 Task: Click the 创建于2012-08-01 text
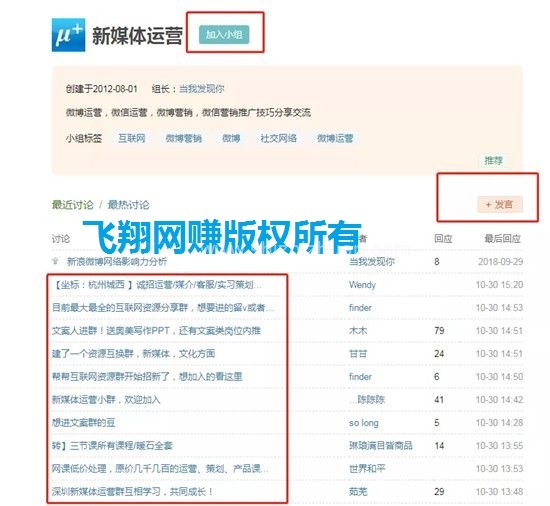[x=101, y=89]
